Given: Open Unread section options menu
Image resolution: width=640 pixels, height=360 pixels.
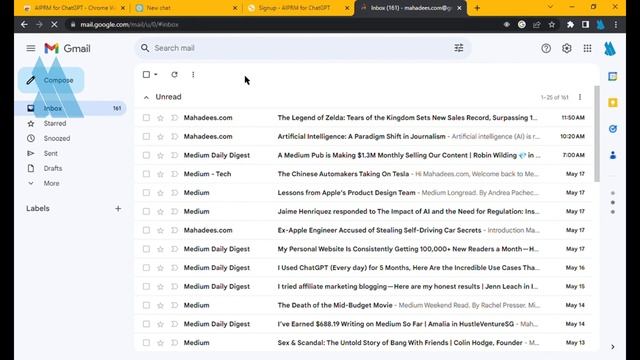Looking at the screenshot, I should click(x=580, y=97).
